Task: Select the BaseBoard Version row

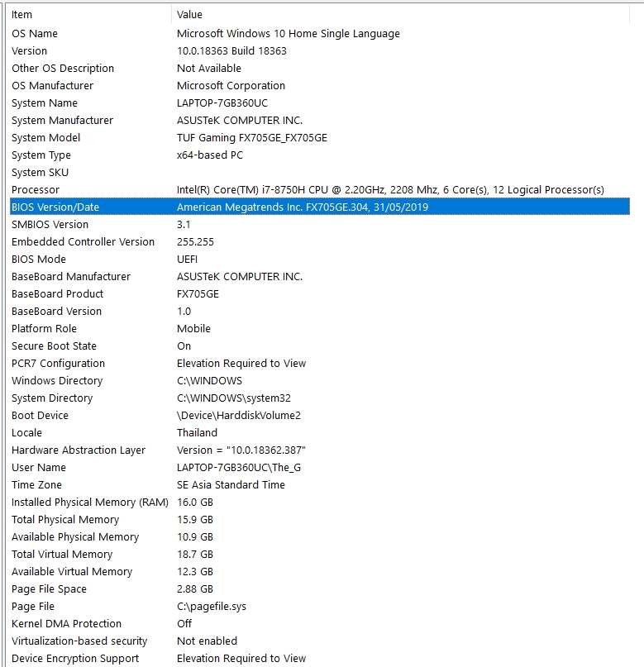Action: pyautogui.click(x=319, y=312)
